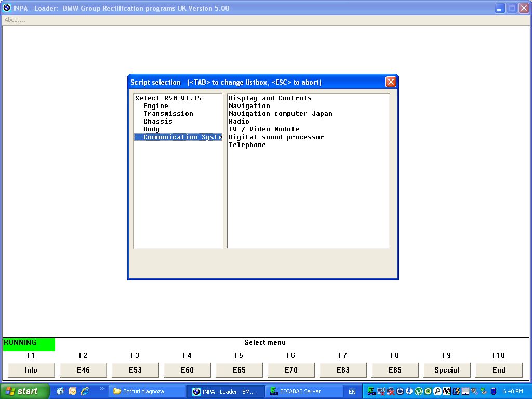The image size is (532, 399).
Task: Open the About... menu
Action: 15,20
